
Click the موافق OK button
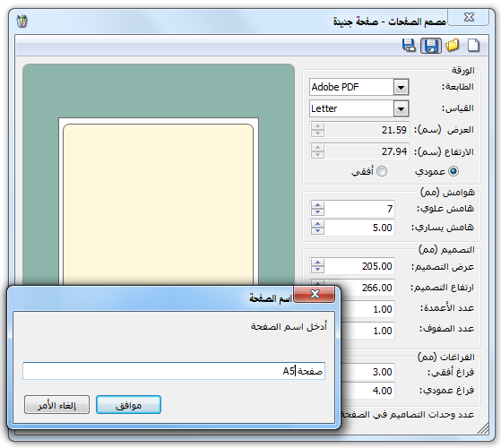[128, 405]
